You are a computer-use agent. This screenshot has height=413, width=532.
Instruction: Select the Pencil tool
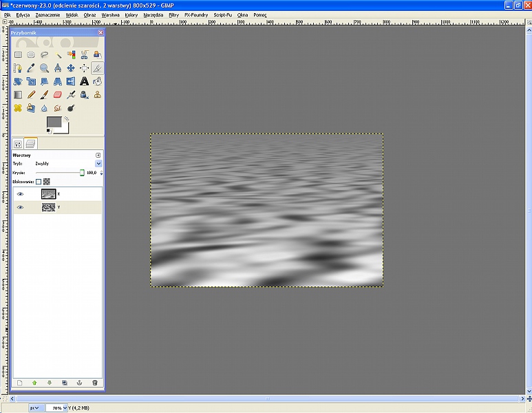click(31, 95)
